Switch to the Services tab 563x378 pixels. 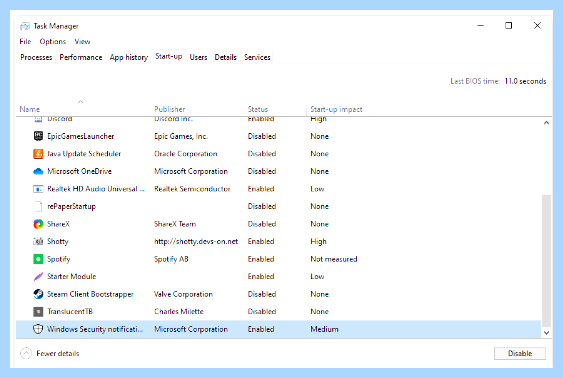pos(257,57)
